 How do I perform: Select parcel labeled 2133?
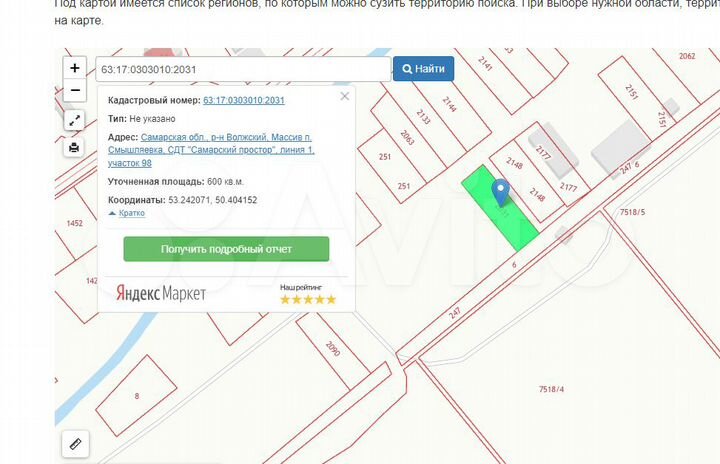point(423,117)
